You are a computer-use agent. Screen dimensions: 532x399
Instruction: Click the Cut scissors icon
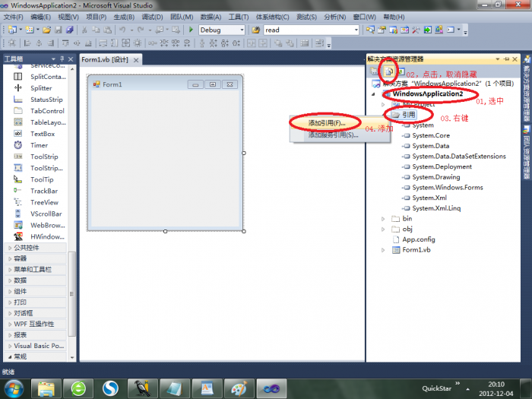click(84, 30)
